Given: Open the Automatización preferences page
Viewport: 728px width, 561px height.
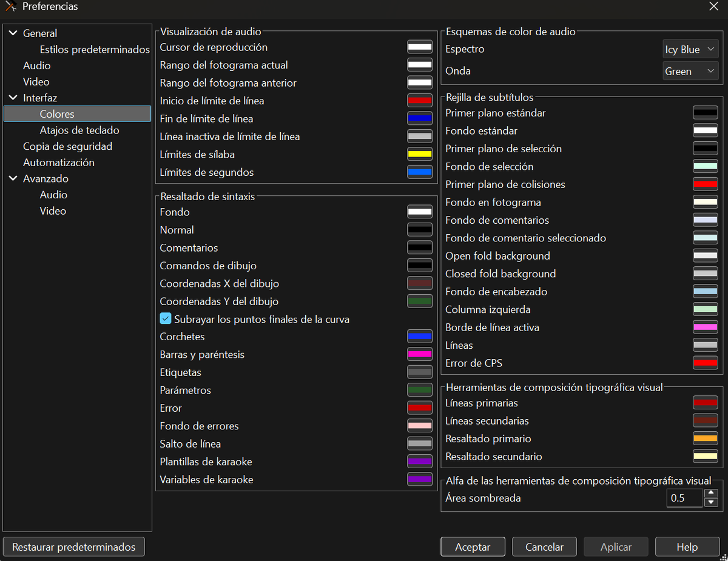Looking at the screenshot, I should [59, 163].
